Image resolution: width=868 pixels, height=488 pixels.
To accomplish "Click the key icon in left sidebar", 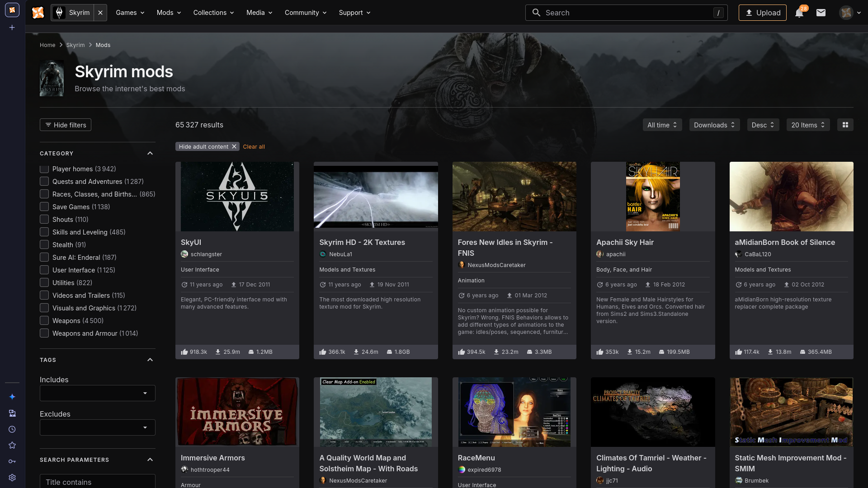I will pyautogui.click(x=12, y=461).
